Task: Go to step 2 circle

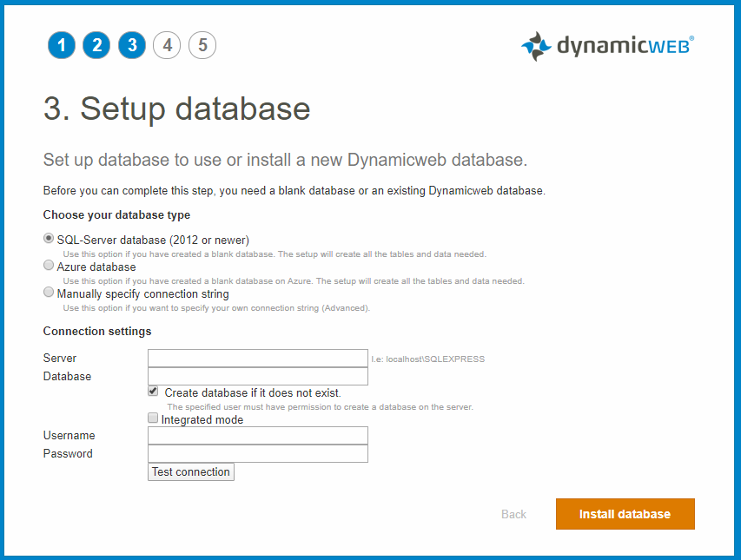Action: pyautogui.click(x=96, y=45)
